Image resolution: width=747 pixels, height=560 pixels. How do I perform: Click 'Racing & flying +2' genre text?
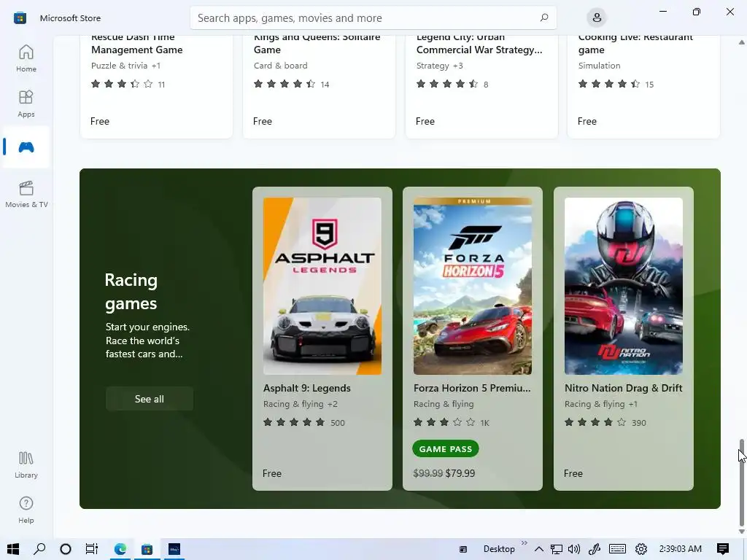coord(300,404)
